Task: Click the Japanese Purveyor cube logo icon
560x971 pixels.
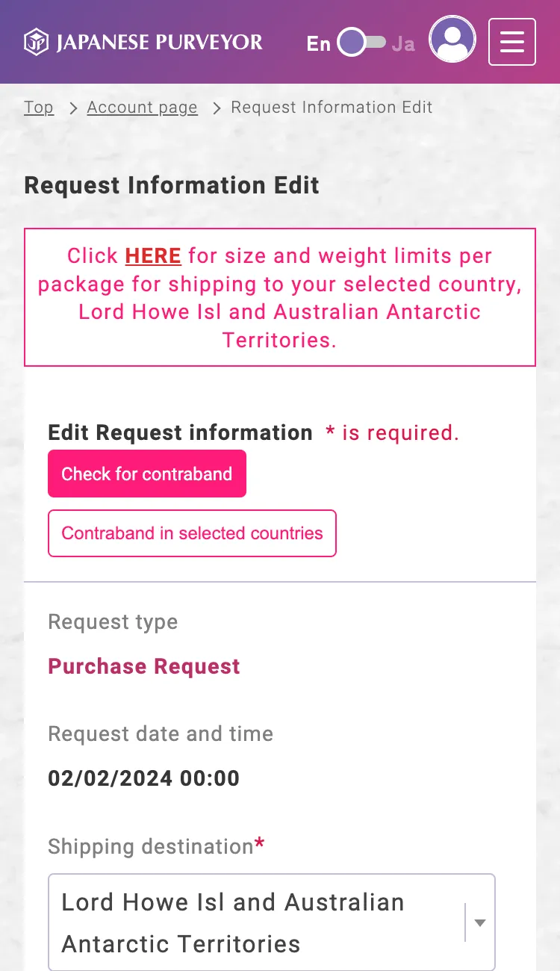Action: click(x=36, y=42)
